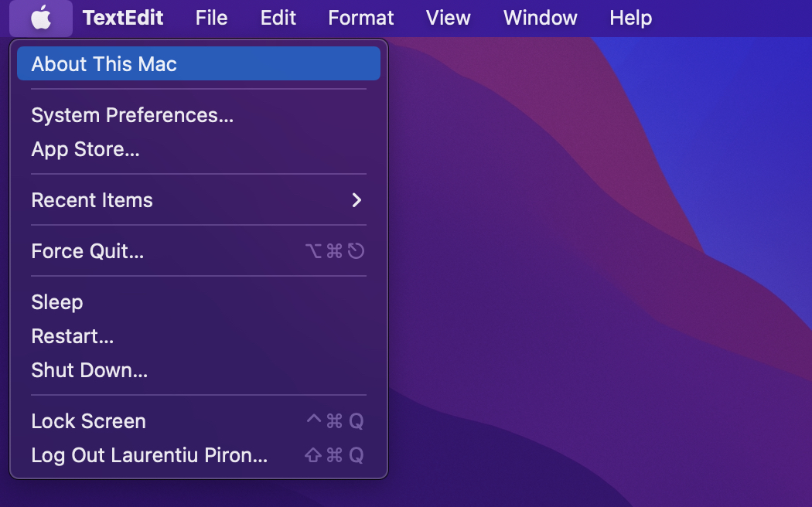The width and height of the screenshot is (812, 507).
Task: Open System Preferences from Apple menu
Action: [x=132, y=115]
